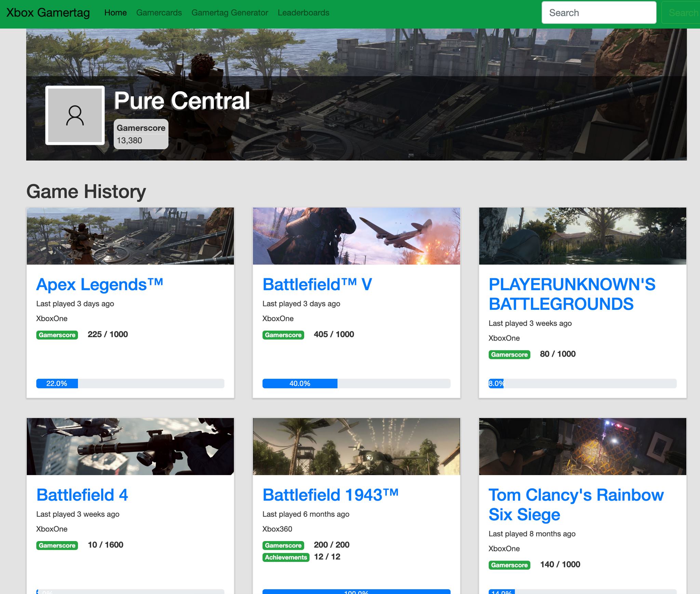Click the Battlefield 4 Gamerscore badge
The width and height of the screenshot is (700, 594).
57,545
